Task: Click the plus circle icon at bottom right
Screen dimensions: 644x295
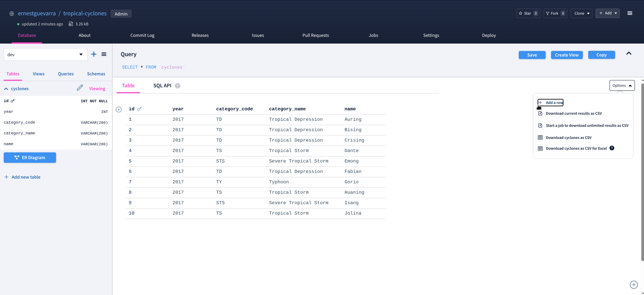Action: [x=634, y=285]
